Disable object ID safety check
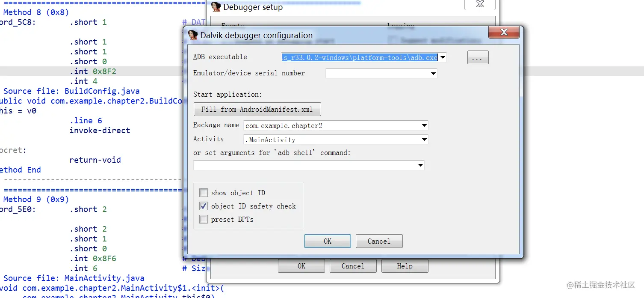 pos(203,206)
